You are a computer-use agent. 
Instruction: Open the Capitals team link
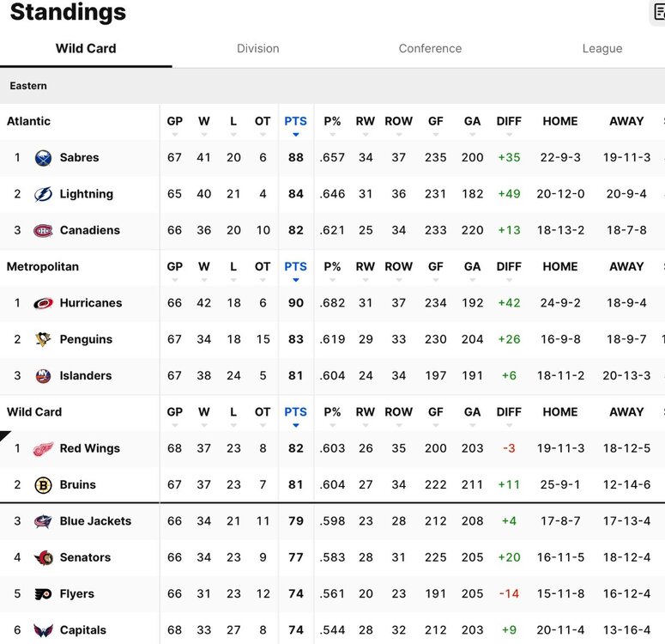pyautogui.click(x=82, y=630)
